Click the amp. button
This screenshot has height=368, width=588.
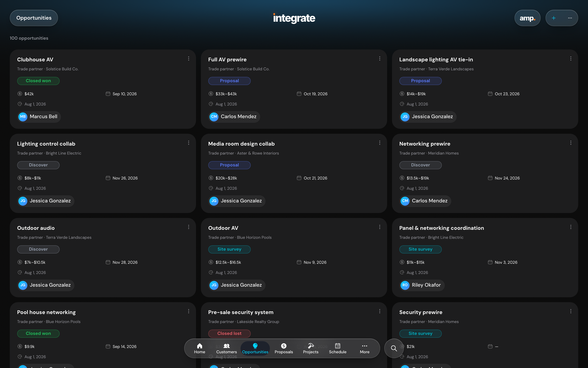pyautogui.click(x=527, y=18)
